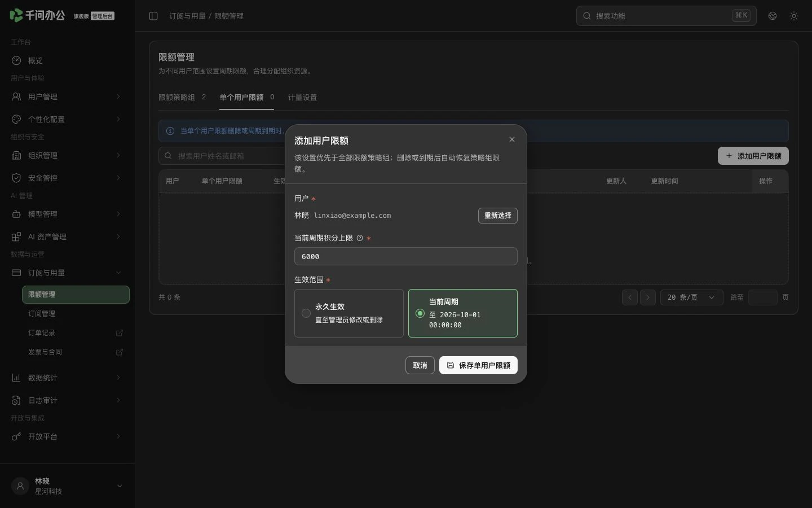Expand the 个性化配置 sidebar group
Image resolution: width=812 pixels, height=508 pixels.
point(67,119)
